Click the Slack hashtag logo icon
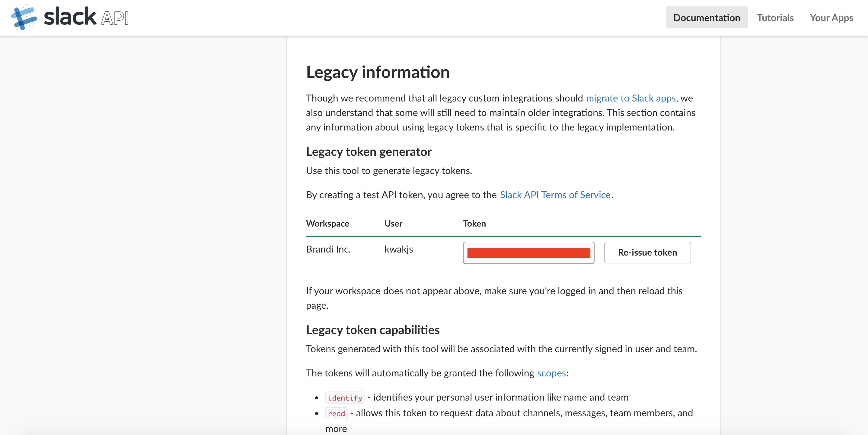The height and width of the screenshot is (435, 868). click(24, 17)
